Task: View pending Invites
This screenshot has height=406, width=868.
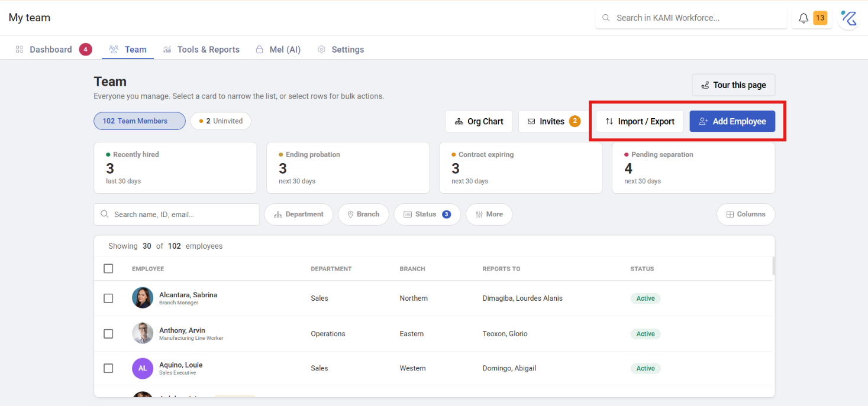Action: 554,121
